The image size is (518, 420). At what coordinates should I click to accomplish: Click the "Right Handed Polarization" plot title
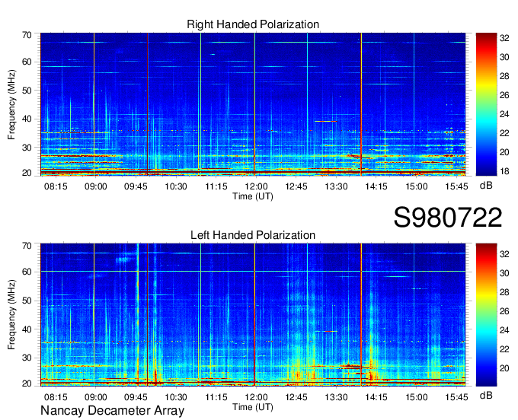coord(253,24)
